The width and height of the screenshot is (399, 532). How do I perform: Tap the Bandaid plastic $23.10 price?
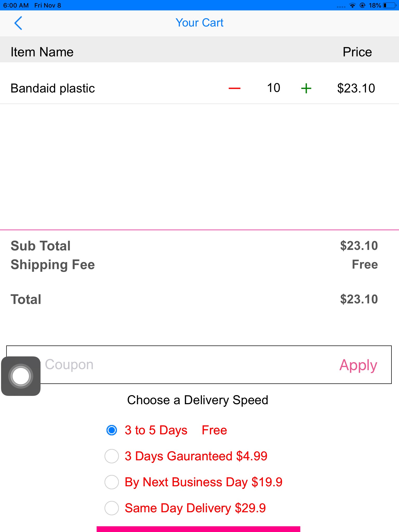(356, 88)
